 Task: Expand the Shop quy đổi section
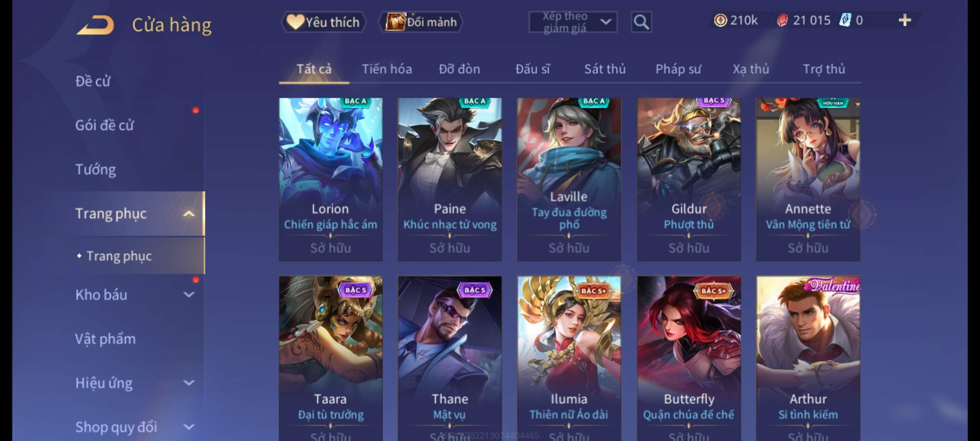(x=189, y=427)
